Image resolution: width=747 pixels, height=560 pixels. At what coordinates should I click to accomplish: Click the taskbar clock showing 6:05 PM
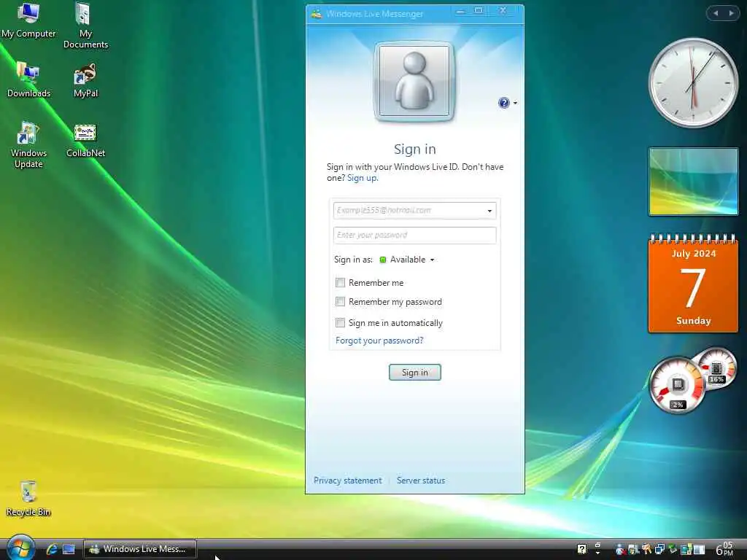pos(724,548)
